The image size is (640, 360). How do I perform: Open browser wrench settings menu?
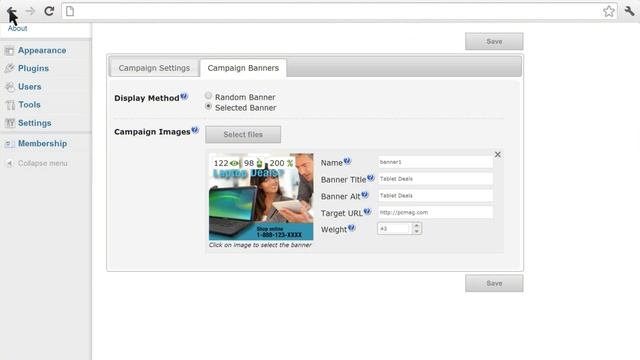click(629, 11)
